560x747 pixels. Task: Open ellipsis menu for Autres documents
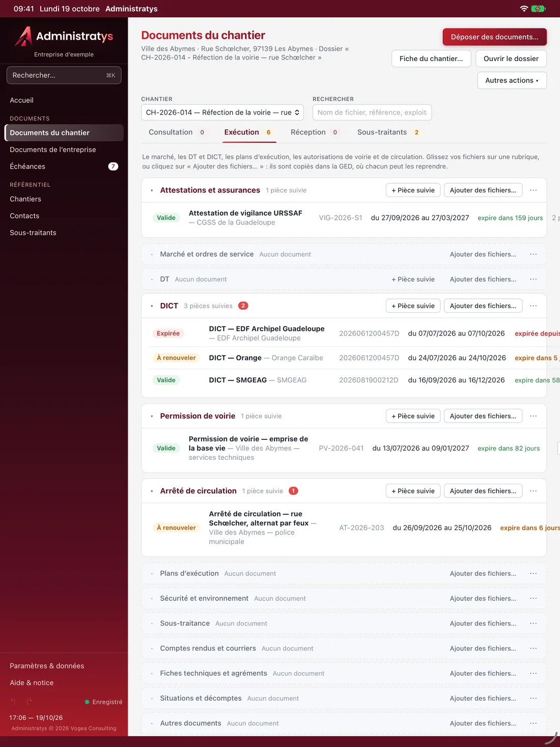coord(534,723)
